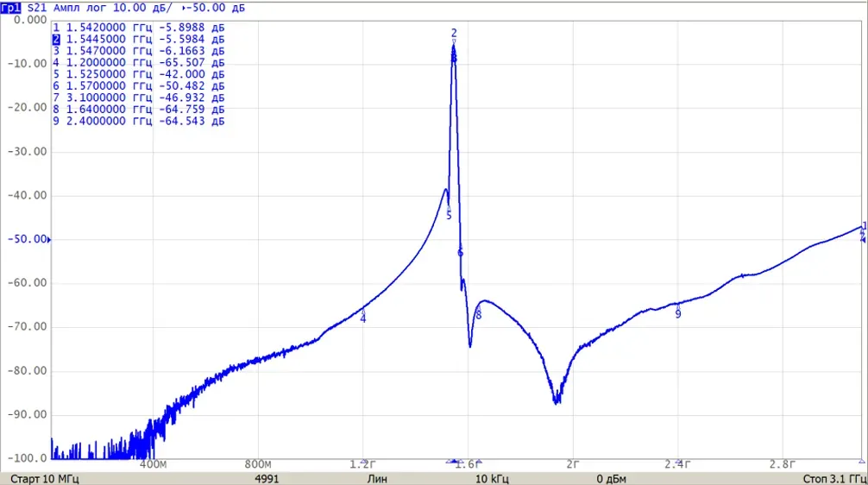Click the 0.000 top Y-axis label
Screen dimensions: 868x485
[x=30, y=20]
